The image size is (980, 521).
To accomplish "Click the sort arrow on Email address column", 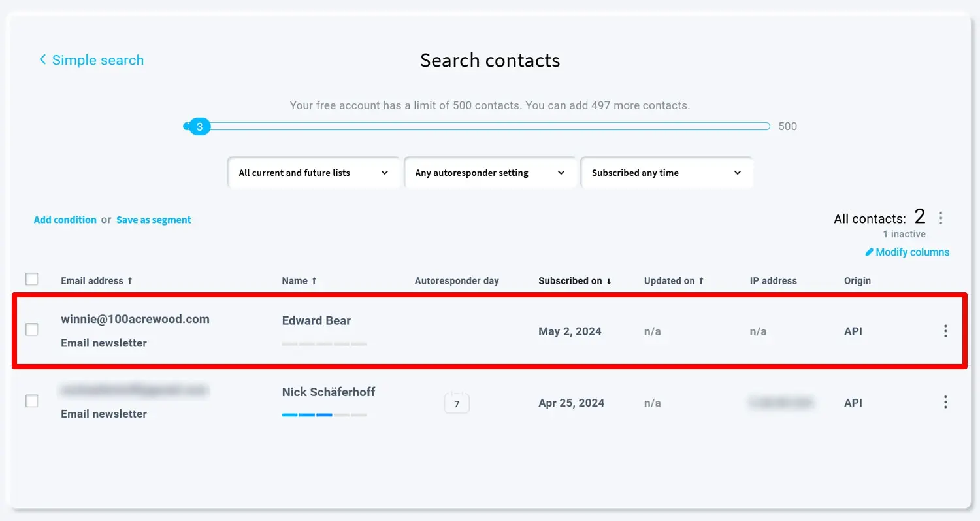I will pos(129,280).
